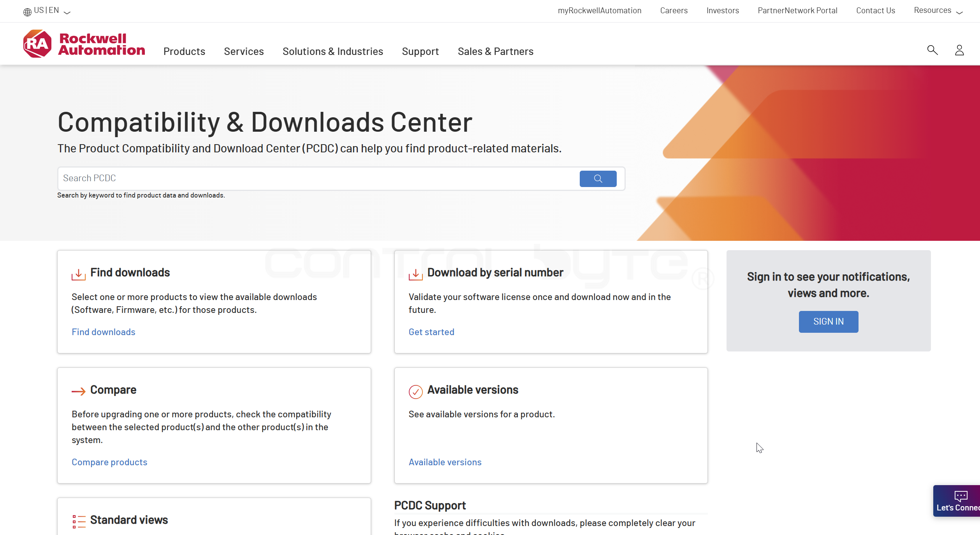
Task: Click the blue PCDC search button
Action: coord(598,178)
